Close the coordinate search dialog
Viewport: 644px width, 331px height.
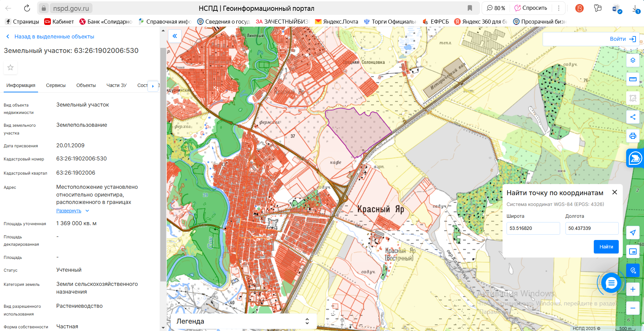point(614,192)
